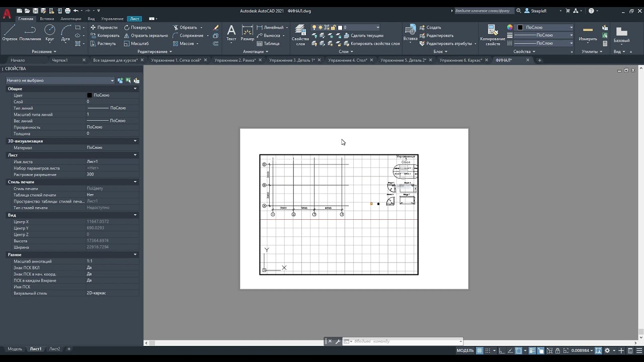This screenshot has height=362, width=644.
Task: Expand the Редактирование panel arrow
Action: pyautogui.click(x=171, y=52)
